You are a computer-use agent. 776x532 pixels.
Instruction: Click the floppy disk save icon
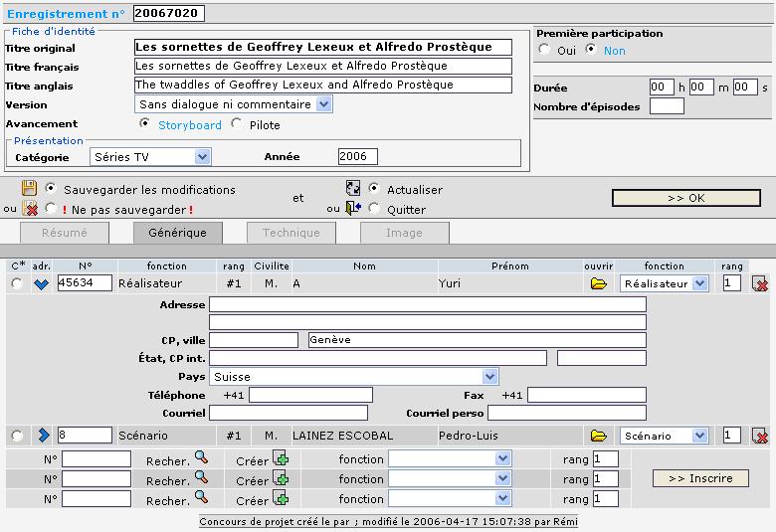pos(29,188)
